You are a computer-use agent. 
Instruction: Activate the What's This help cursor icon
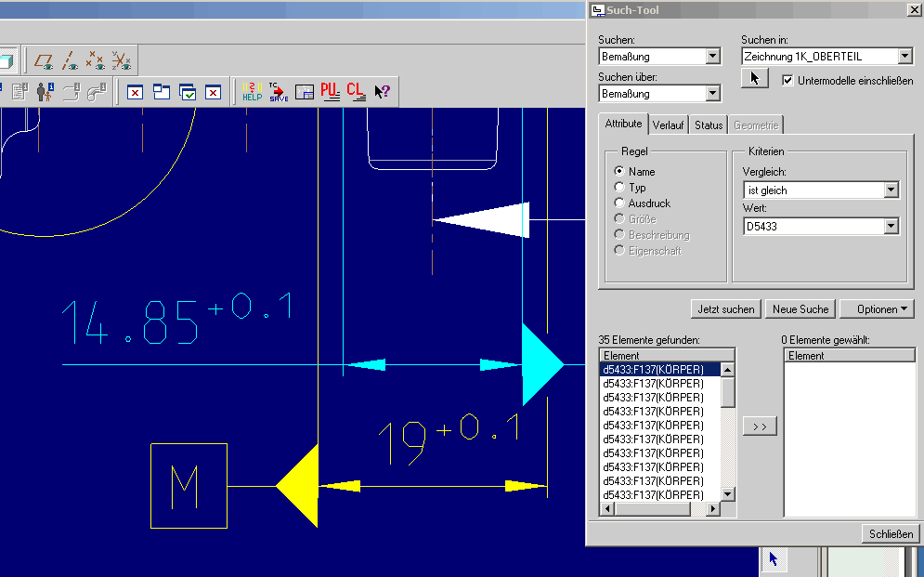(x=382, y=92)
